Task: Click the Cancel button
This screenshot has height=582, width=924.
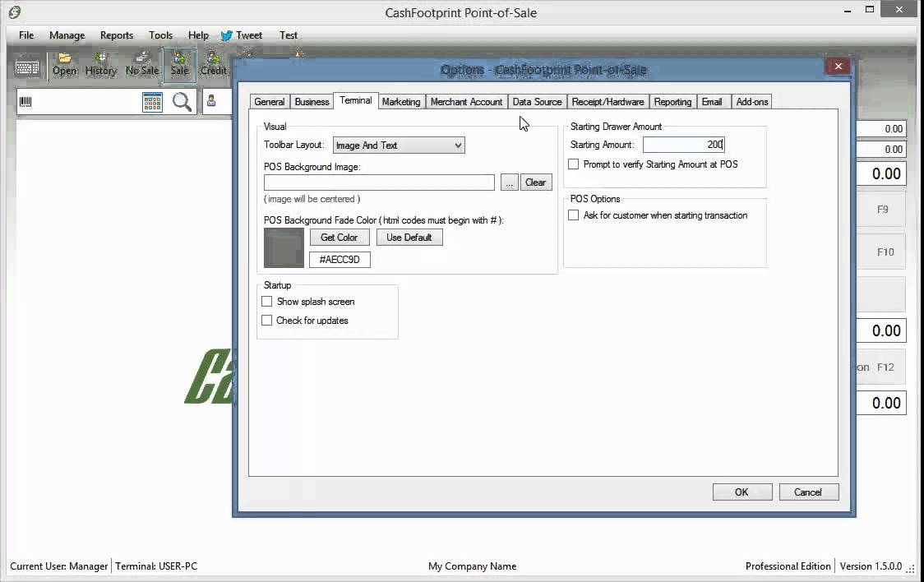Action: tap(809, 492)
